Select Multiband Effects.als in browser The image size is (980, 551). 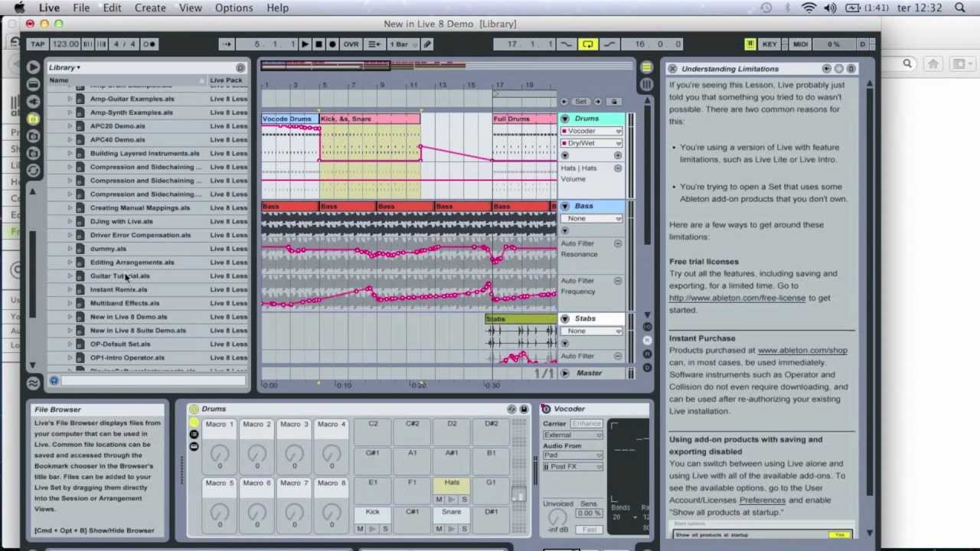tap(125, 303)
